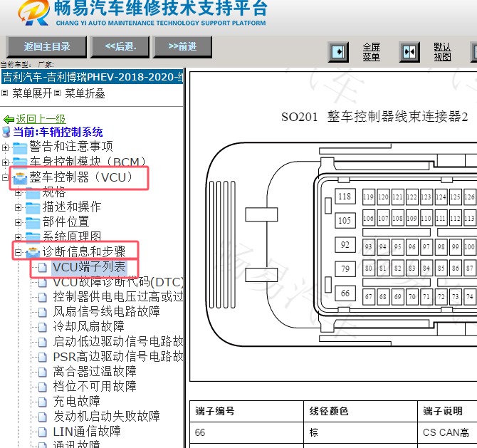This screenshot has height=448, width=477.
Task: Open the 发动机启动失败故障 page
Action: point(107,416)
